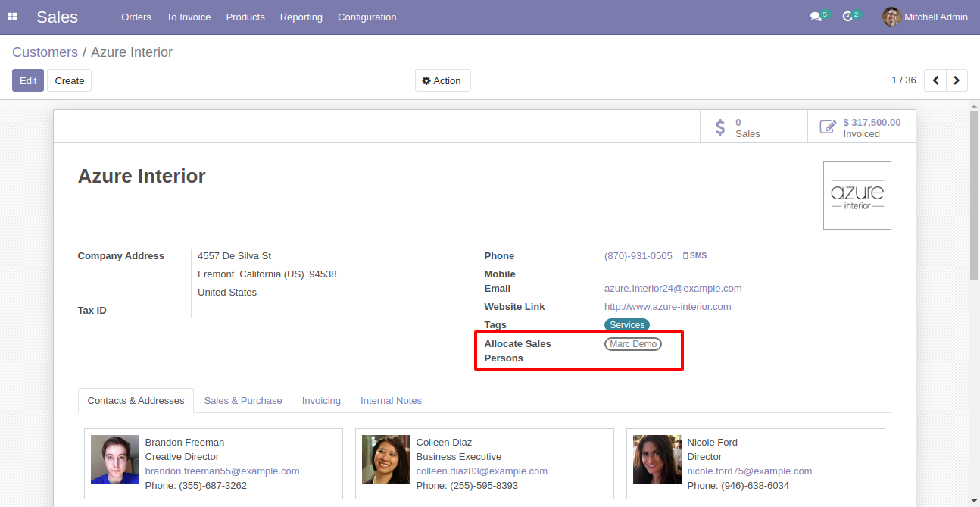Click Phone: (946)-638-6034 text
Image resolution: width=980 pixels, height=507 pixels.
click(738, 486)
